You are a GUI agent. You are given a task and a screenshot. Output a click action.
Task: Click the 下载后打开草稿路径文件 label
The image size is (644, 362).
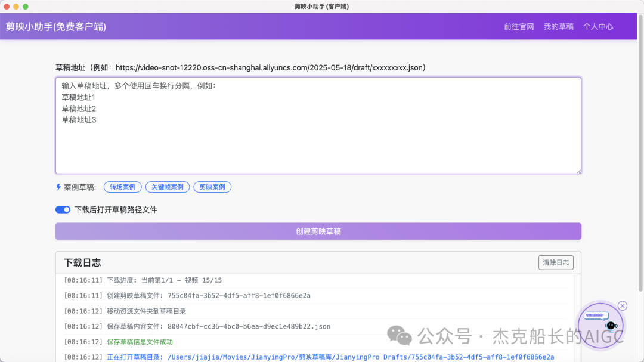[x=116, y=209]
